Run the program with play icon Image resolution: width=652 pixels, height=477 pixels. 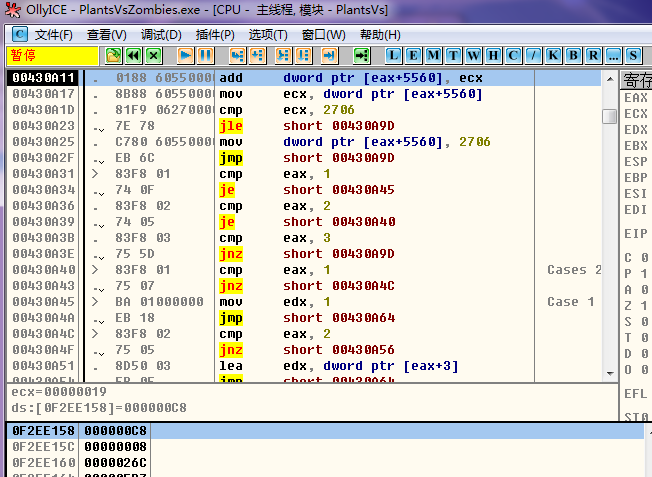[185, 55]
